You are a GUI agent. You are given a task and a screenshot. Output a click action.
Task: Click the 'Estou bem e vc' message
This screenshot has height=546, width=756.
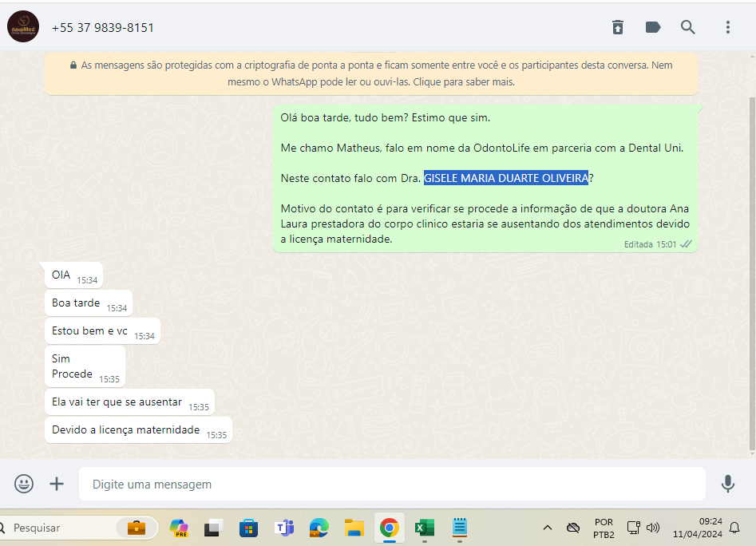pos(102,330)
